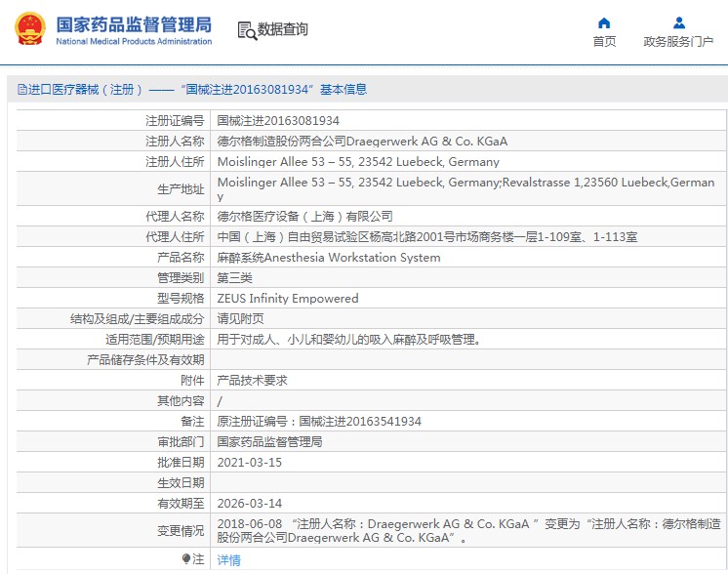Select the slash value in 其他内容 row
Viewport: 728px width, 574px height.
click(220, 401)
